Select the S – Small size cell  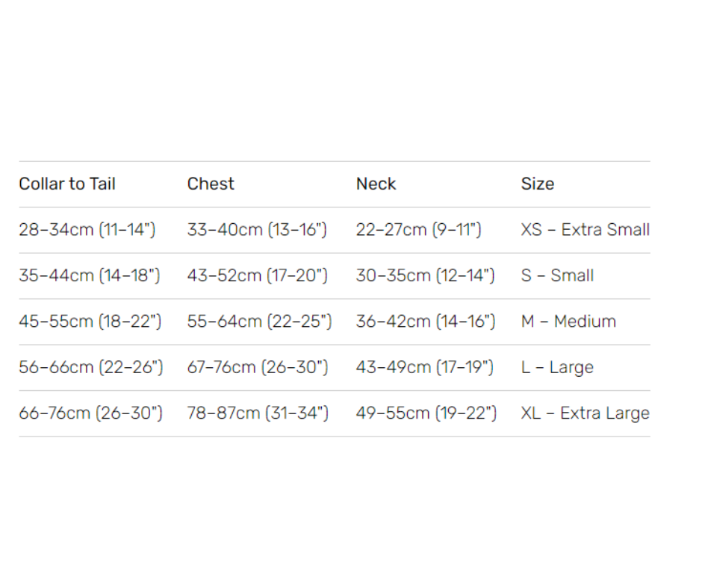[x=557, y=275]
